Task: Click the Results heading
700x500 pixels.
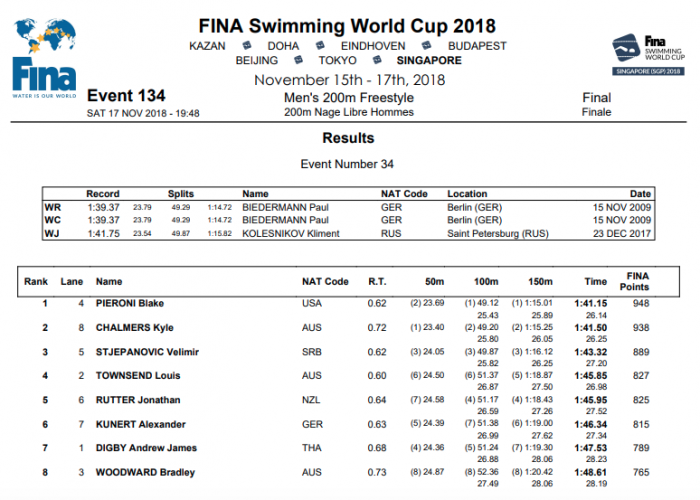Action: (x=348, y=138)
